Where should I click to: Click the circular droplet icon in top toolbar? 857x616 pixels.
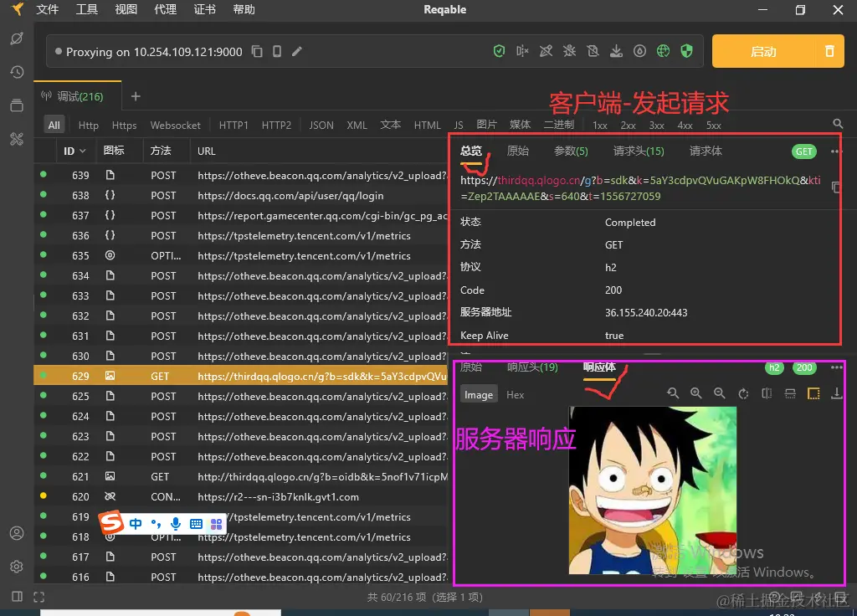[640, 51]
